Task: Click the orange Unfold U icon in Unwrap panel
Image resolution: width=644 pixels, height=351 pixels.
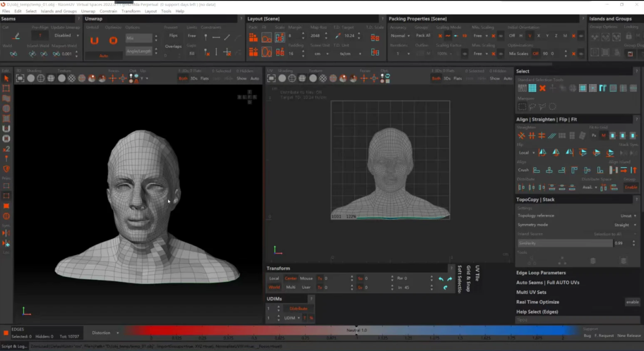Action: click(94, 41)
